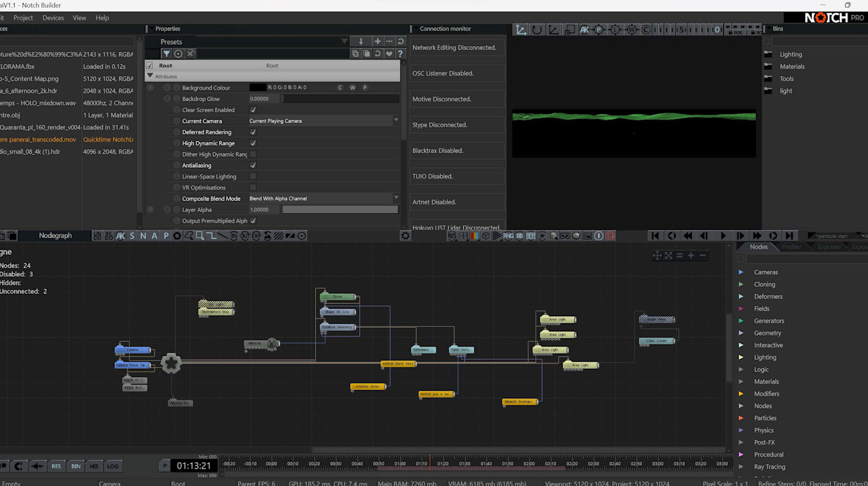Expand the Cloning node category

[741, 284]
